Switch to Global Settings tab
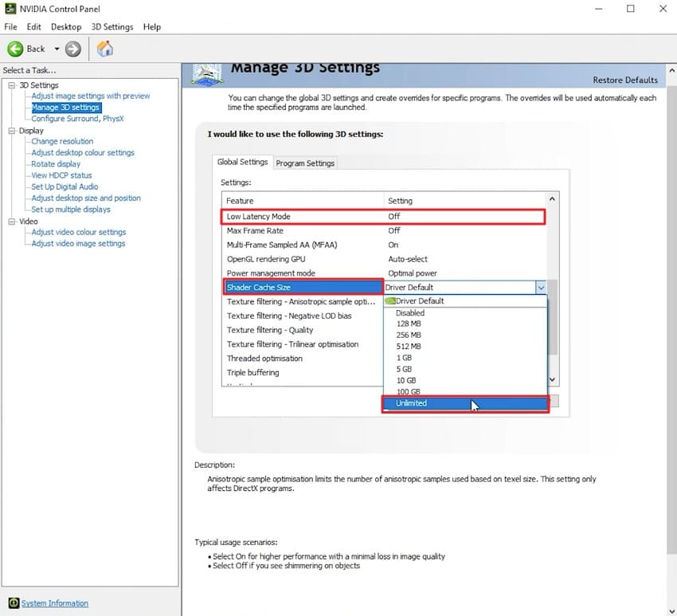This screenshot has height=616, width=677. (x=242, y=162)
